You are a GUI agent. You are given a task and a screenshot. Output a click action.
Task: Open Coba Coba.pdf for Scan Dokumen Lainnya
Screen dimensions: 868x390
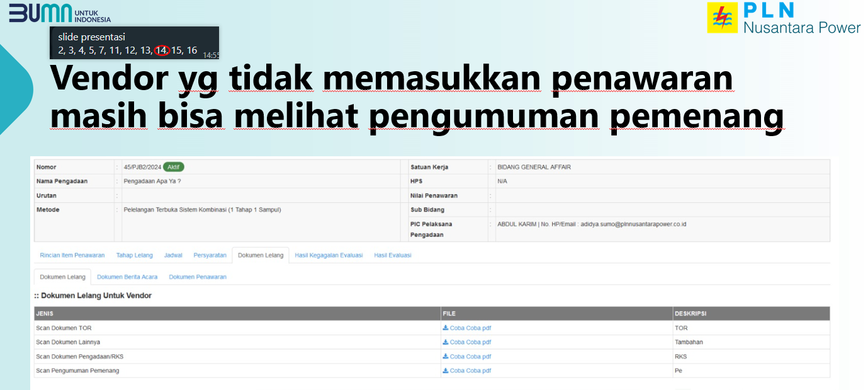(x=470, y=342)
